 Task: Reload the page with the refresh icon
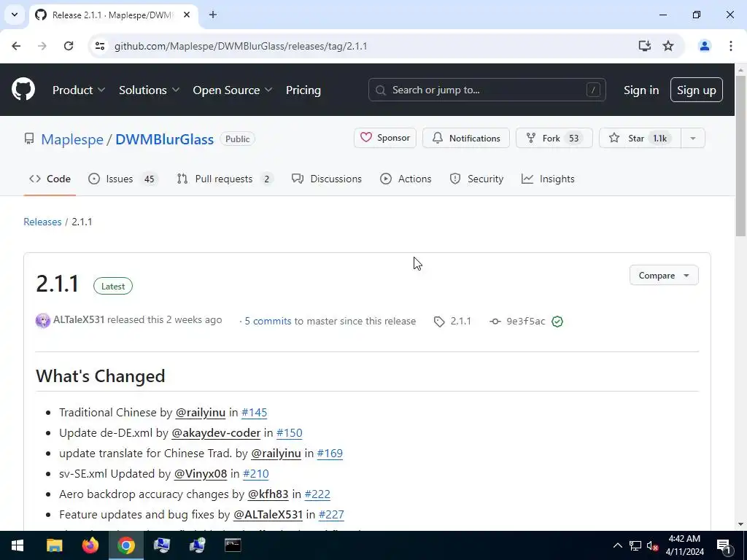click(x=69, y=46)
